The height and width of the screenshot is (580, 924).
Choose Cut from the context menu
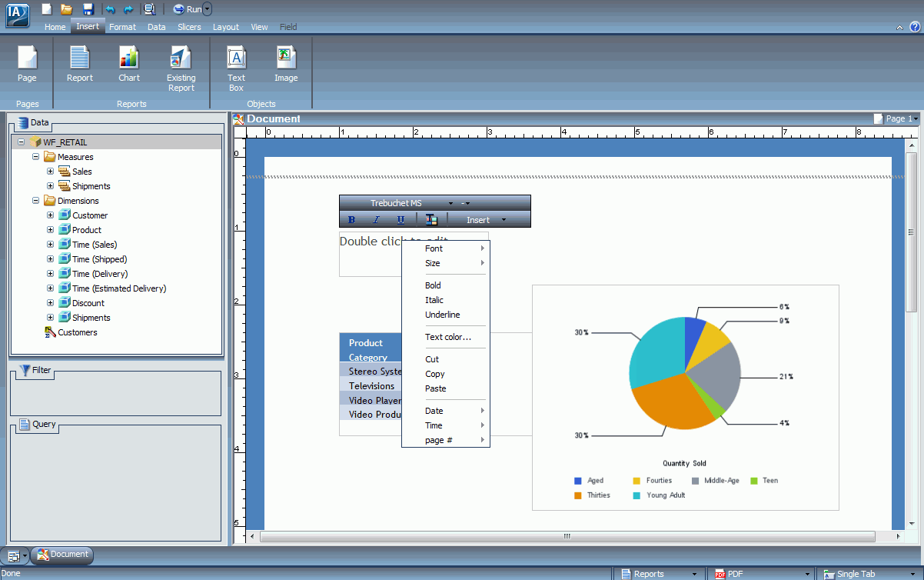[x=446, y=359]
